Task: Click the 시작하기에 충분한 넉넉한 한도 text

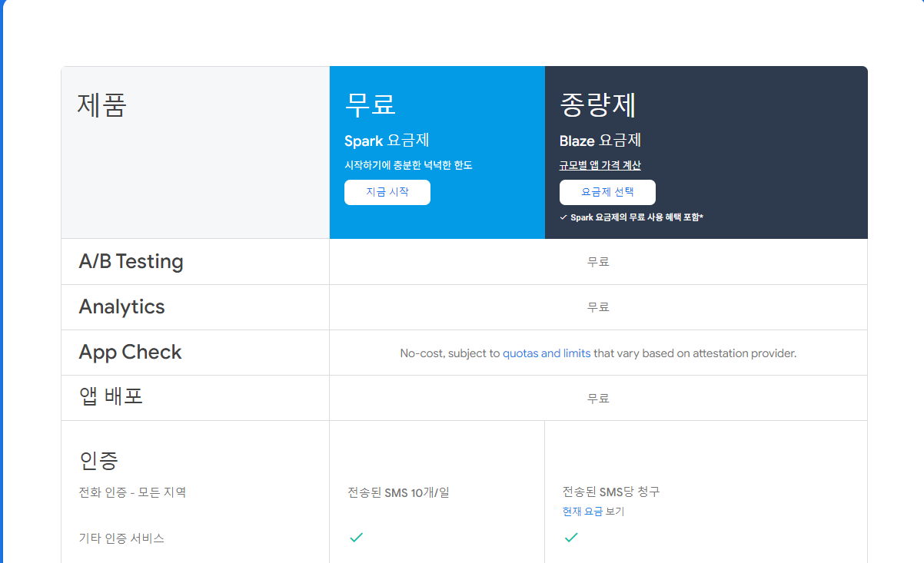Action: click(x=408, y=165)
